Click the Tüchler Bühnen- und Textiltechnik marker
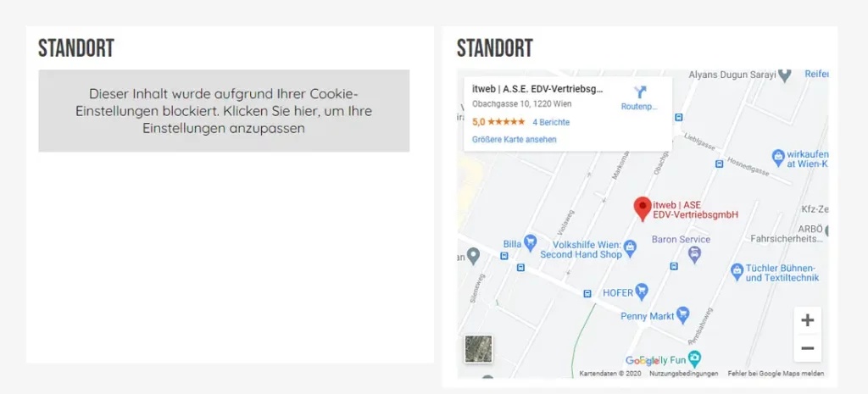Image resolution: width=868 pixels, height=394 pixels. click(x=737, y=271)
